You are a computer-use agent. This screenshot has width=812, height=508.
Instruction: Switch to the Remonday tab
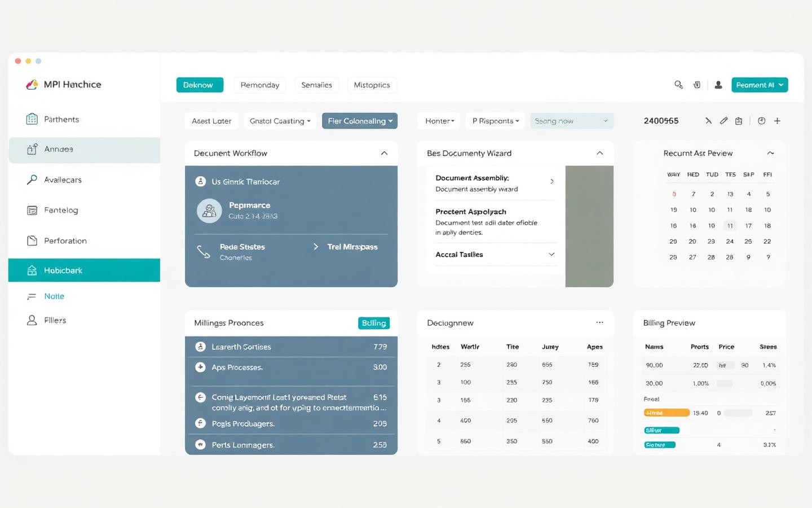260,85
